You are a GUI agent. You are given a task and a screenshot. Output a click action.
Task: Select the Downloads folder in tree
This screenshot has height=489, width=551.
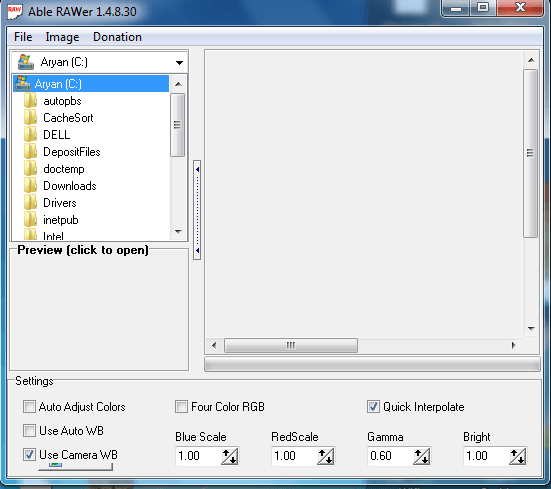70,186
